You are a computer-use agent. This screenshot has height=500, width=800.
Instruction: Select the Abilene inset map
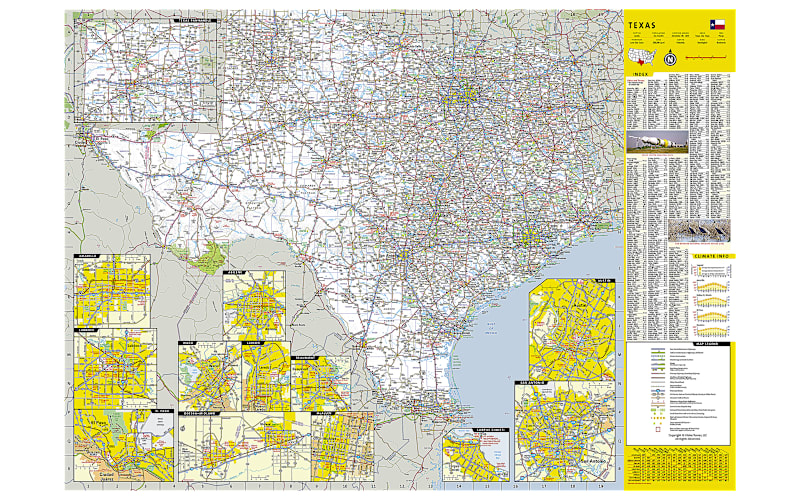pos(254,305)
